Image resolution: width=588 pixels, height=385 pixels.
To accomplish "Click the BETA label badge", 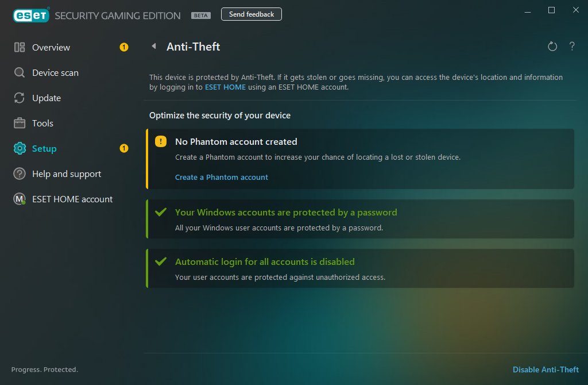I will pyautogui.click(x=201, y=16).
